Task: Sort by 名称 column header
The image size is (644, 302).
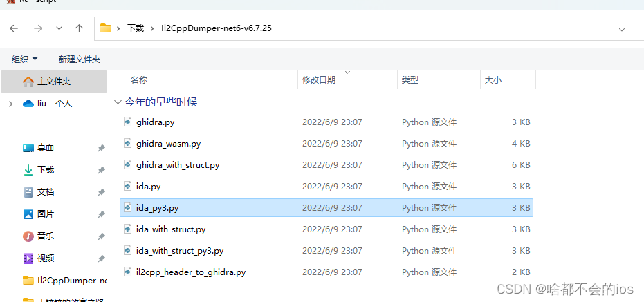Action: 139,80
